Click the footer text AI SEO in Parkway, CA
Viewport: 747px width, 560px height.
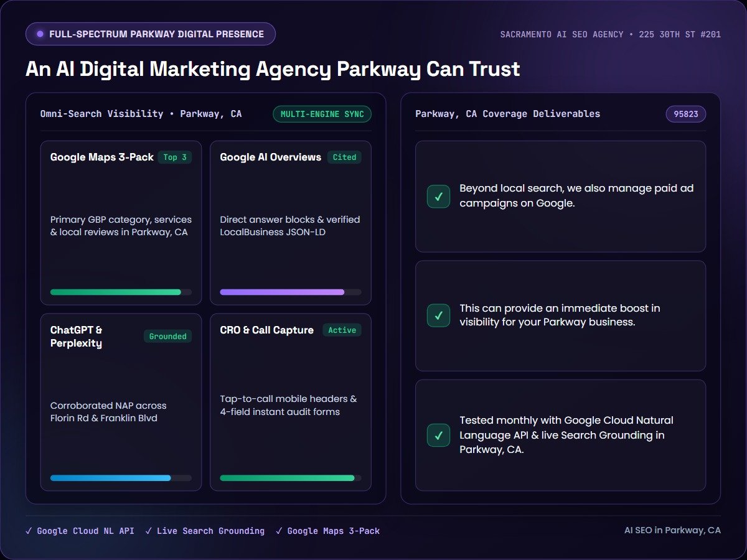672,530
